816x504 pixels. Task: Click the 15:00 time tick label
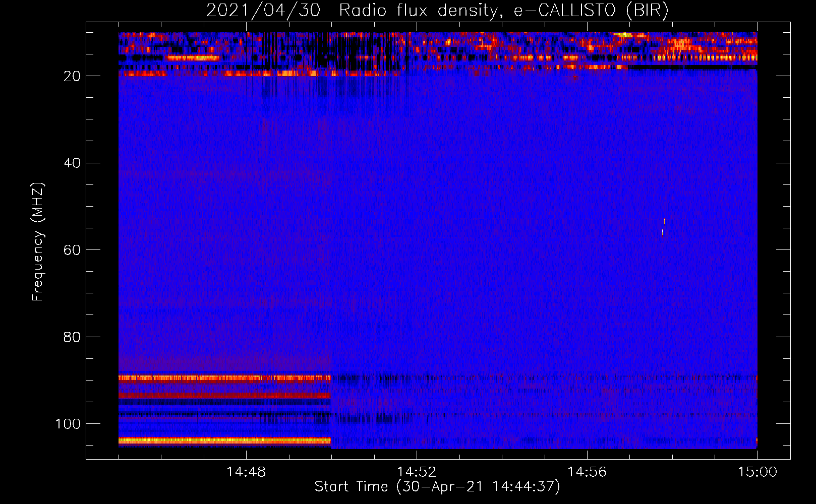pos(757,472)
